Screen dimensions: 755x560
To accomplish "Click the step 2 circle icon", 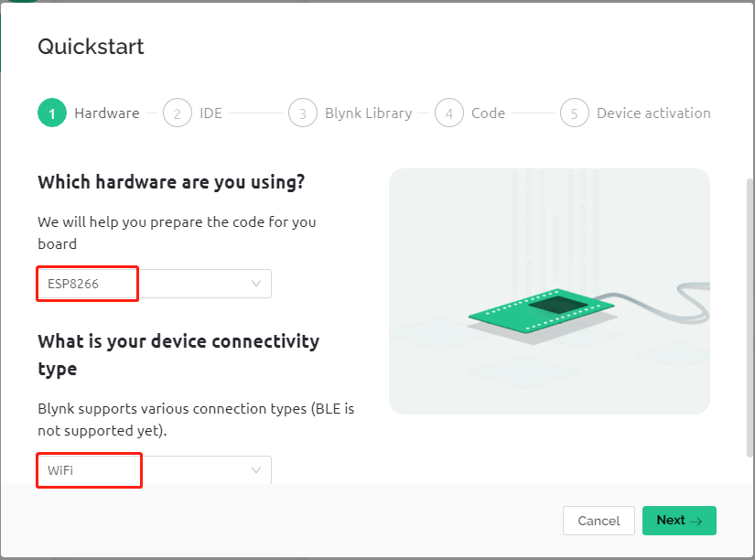I will point(178,113).
